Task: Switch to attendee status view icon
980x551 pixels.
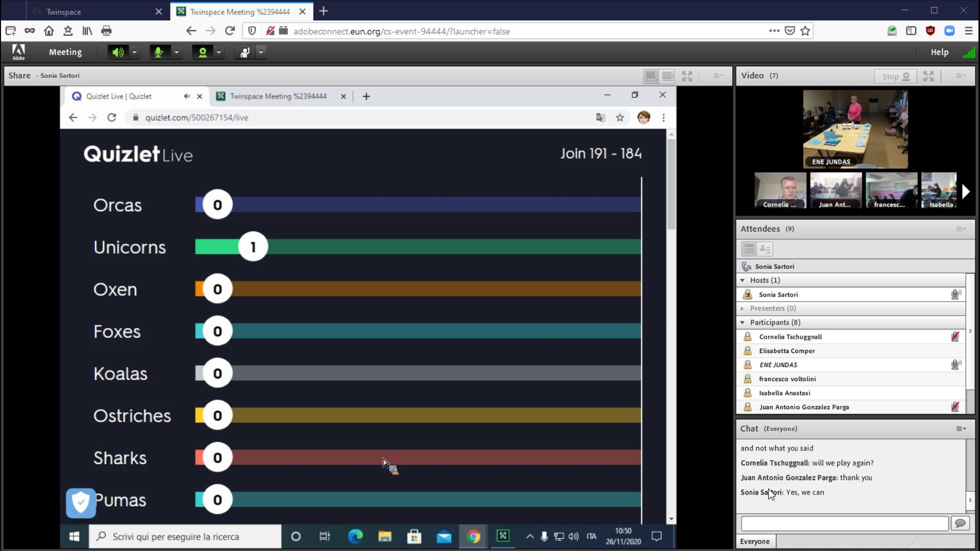Action: coord(765,249)
